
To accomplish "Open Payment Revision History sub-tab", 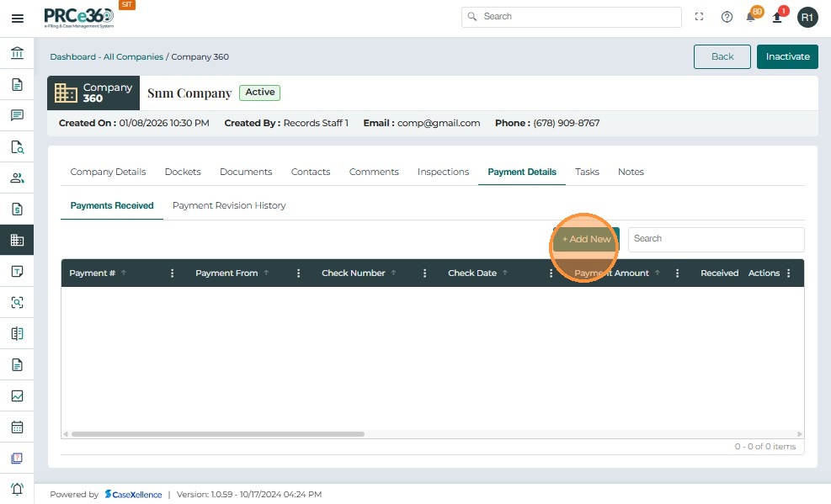I will (x=229, y=206).
